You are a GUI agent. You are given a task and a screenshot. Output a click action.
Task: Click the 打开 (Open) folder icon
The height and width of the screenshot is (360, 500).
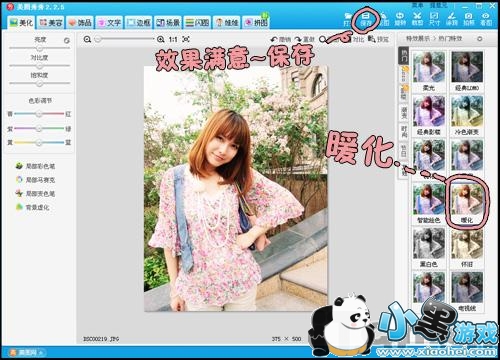click(348, 20)
